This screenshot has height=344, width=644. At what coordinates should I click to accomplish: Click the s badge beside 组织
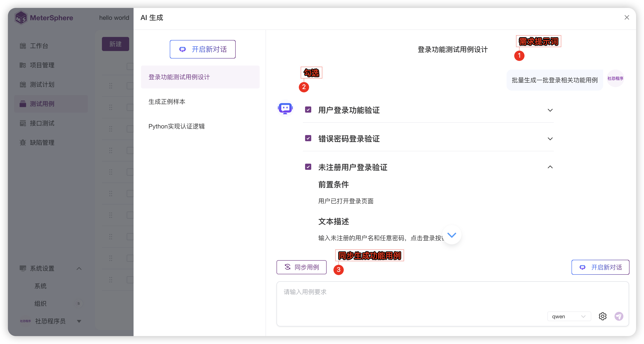pos(78,304)
